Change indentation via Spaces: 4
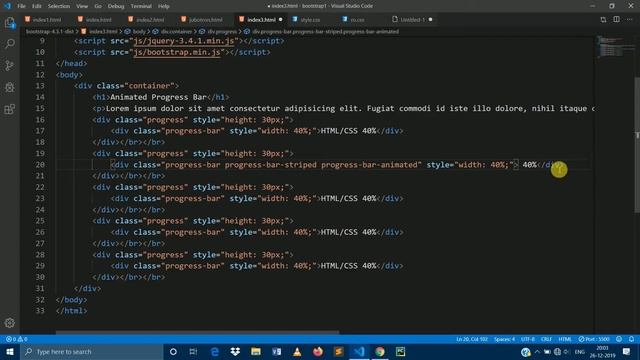The image size is (640, 360). pos(504,339)
